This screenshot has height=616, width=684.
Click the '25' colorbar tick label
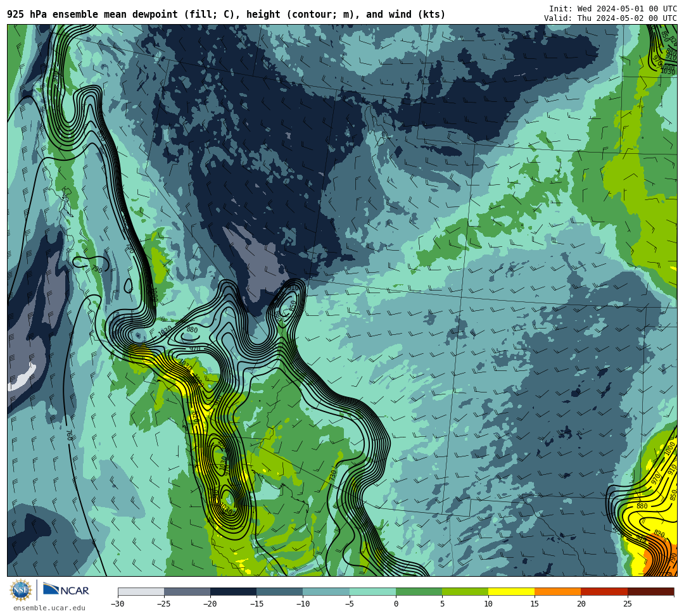point(627,604)
